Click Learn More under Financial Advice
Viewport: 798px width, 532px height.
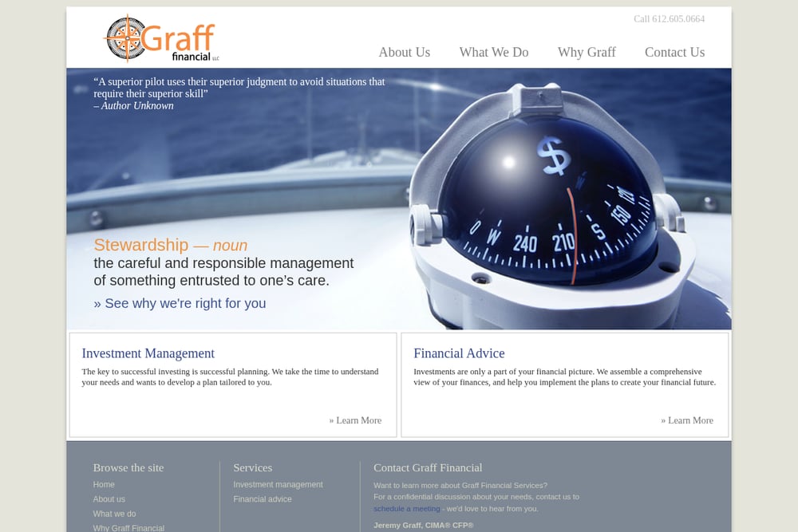(687, 420)
